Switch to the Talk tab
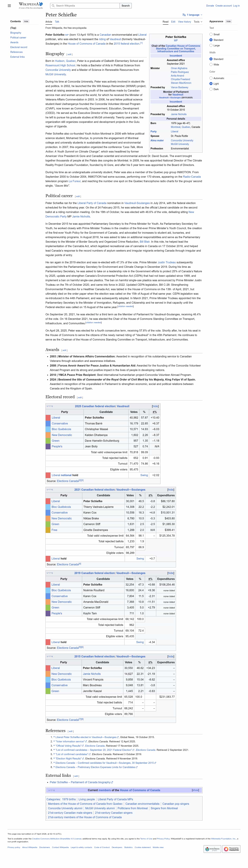The width and height of the screenshot is (248, 868). [57, 22]
